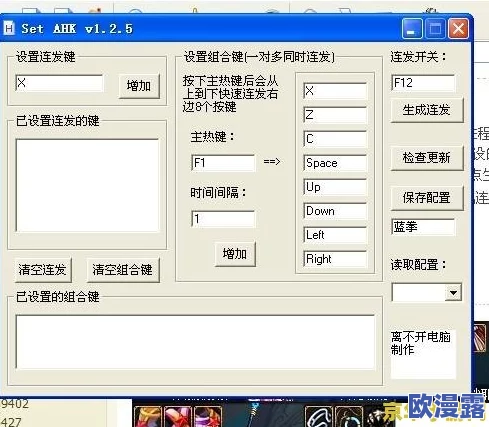Click the 清空连发 button
489x427 pixels.
click(x=43, y=270)
